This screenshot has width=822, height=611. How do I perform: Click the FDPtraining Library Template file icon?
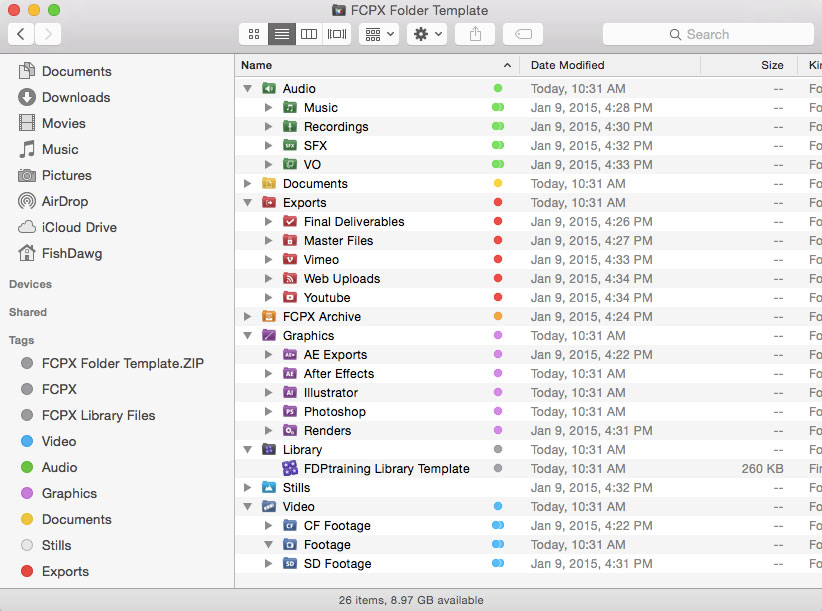(290, 468)
